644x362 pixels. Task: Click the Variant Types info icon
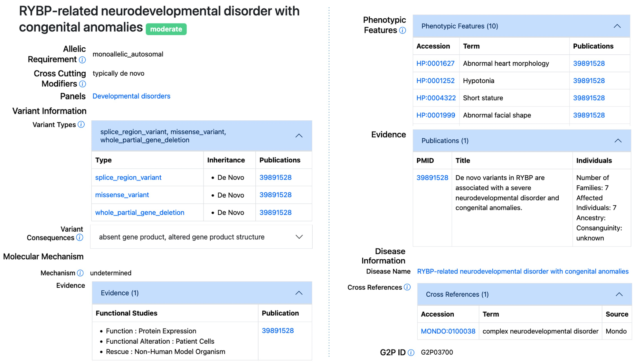coord(81,125)
